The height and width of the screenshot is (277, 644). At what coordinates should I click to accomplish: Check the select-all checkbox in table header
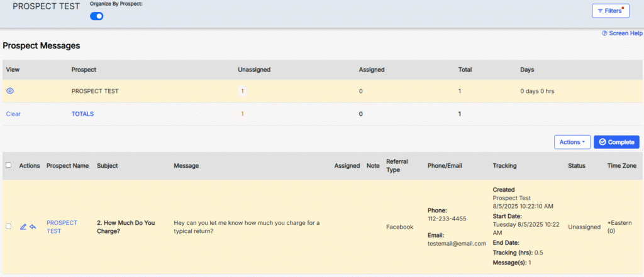(x=8, y=166)
